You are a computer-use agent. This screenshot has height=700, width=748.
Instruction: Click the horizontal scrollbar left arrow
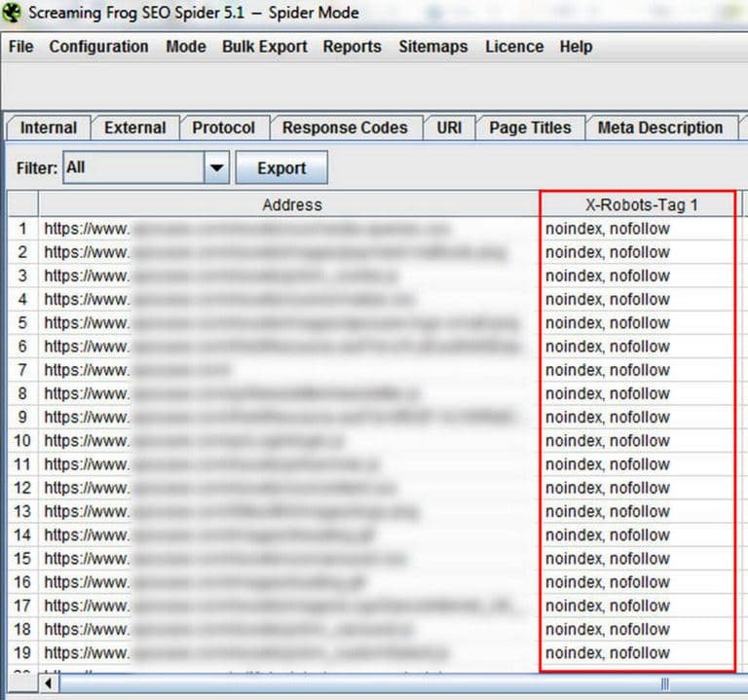(x=47, y=683)
